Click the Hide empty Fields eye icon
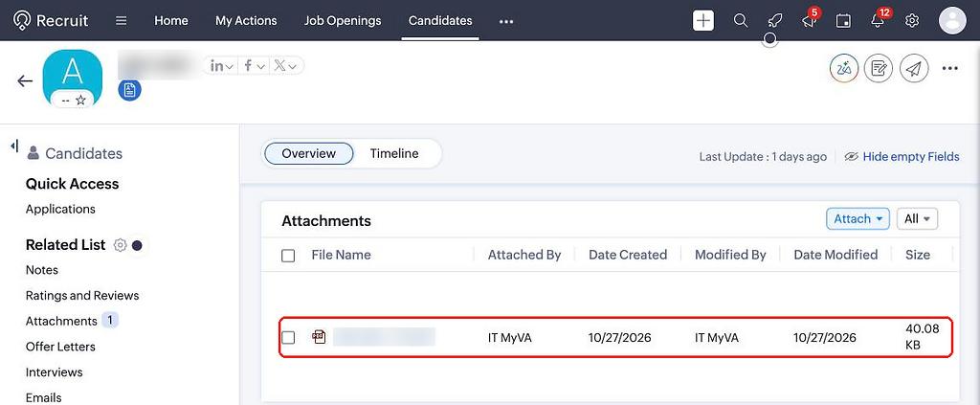The image size is (980, 405). pyautogui.click(x=851, y=157)
